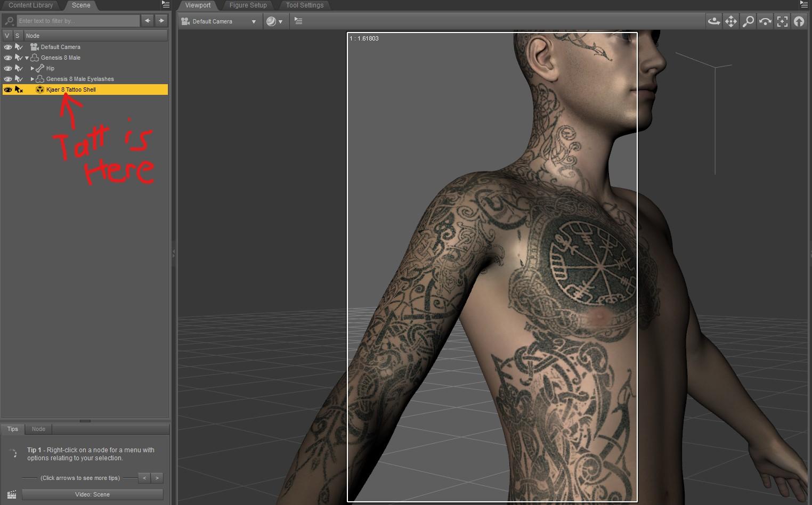
Task: Select the dolly zoom camera control
Action: (x=748, y=21)
